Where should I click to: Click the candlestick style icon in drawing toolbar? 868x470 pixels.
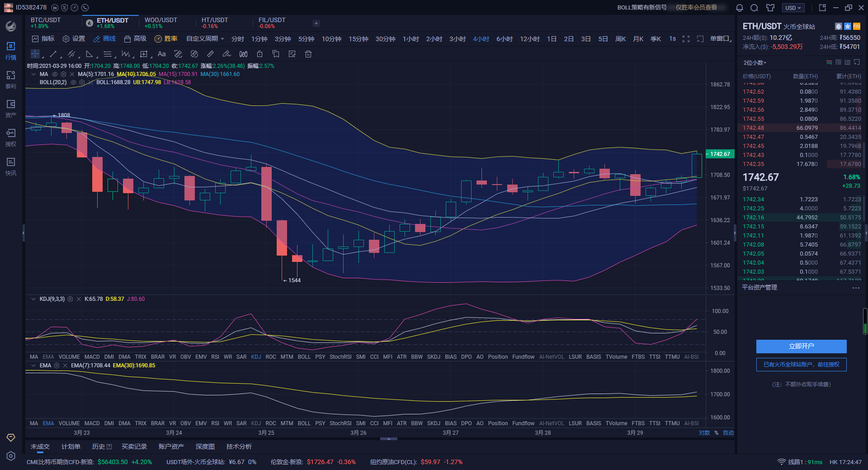coord(243,54)
